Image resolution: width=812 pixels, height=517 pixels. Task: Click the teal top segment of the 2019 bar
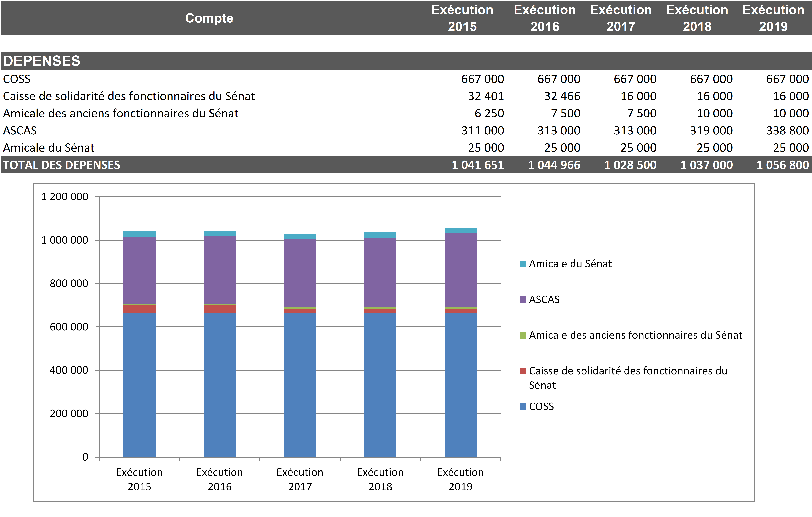tap(460, 231)
